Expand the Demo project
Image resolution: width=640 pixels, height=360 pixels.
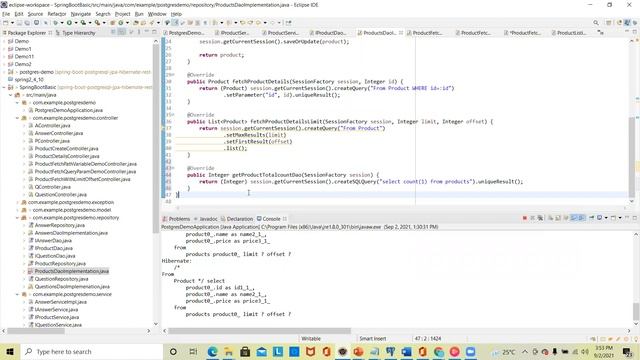pyautogui.click(x=4, y=41)
